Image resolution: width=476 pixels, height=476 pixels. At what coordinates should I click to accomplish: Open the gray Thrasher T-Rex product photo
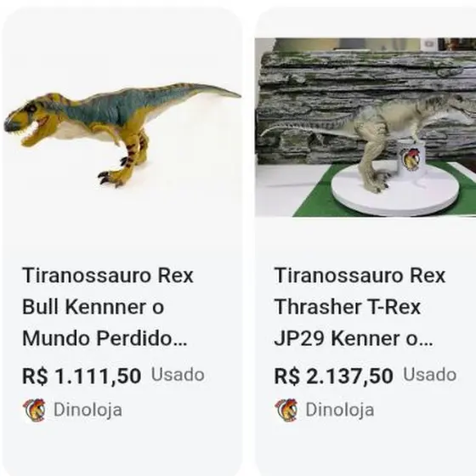pos(365,127)
